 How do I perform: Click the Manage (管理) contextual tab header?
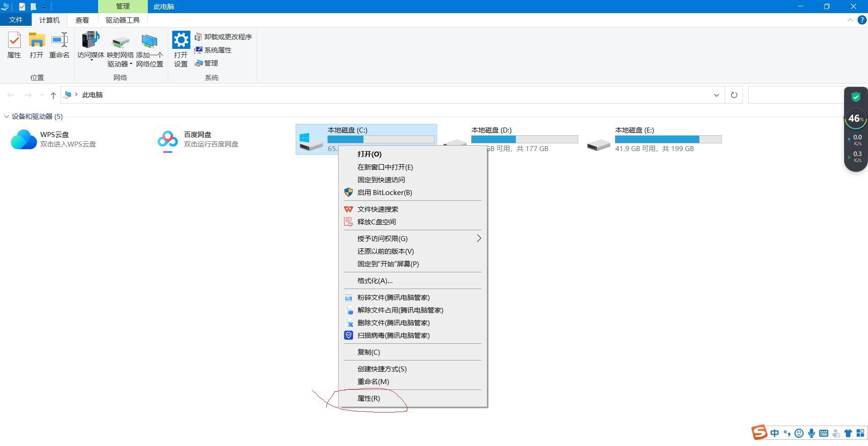point(123,6)
